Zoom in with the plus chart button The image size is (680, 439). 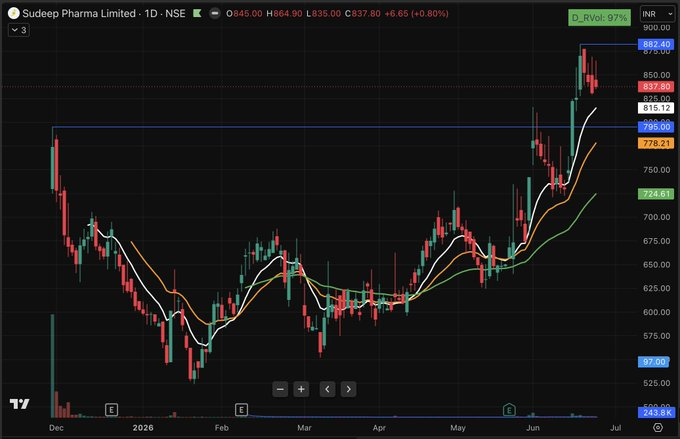click(x=301, y=390)
